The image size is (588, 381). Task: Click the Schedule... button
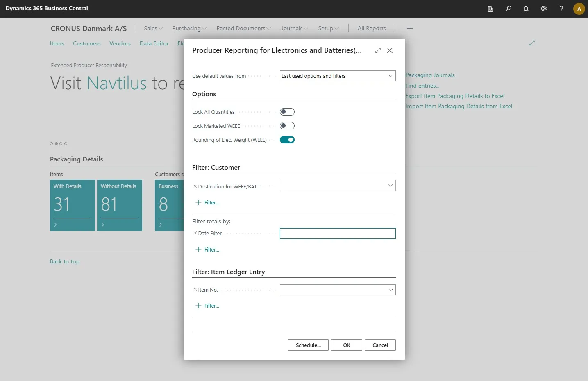(308, 345)
